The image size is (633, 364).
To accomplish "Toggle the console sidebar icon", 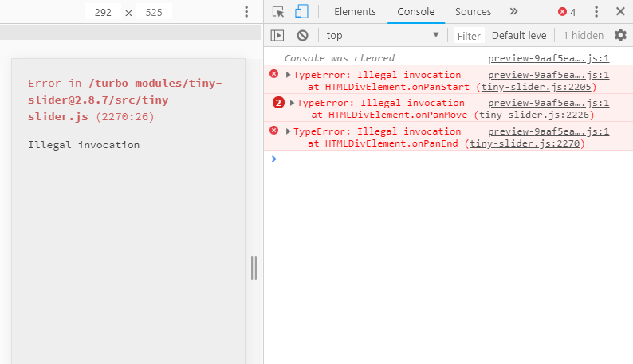I will pyautogui.click(x=277, y=36).
